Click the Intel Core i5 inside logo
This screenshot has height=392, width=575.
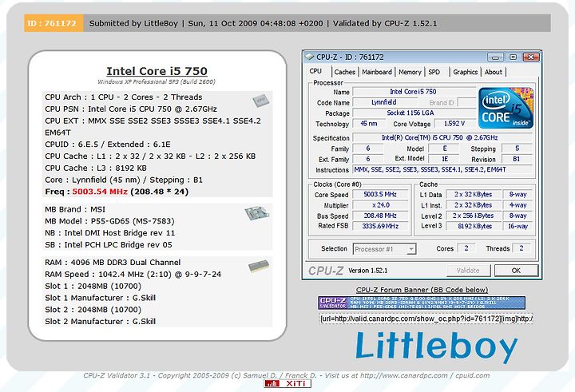pos(506,108)
